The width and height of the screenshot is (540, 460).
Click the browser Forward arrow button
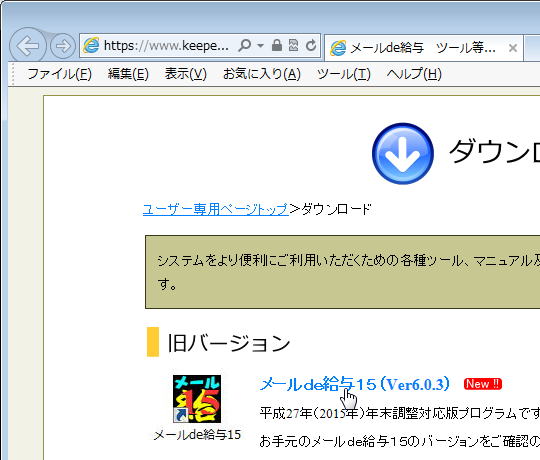click(63, 45)
